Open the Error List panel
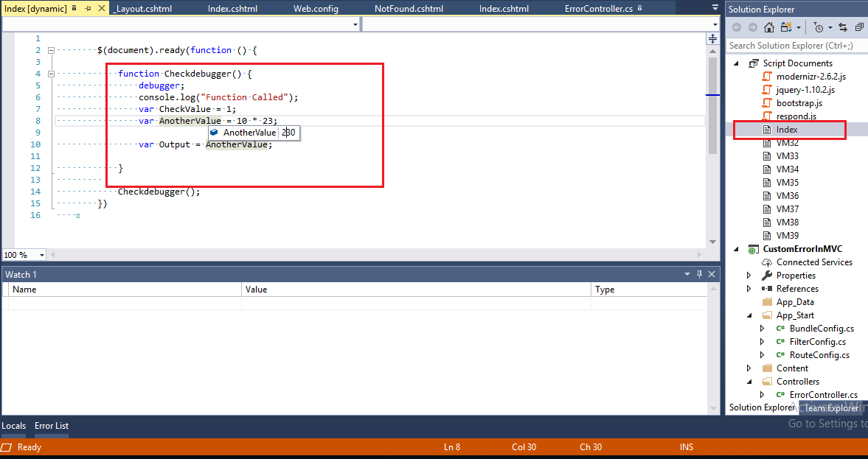 (x=51, y=425)
